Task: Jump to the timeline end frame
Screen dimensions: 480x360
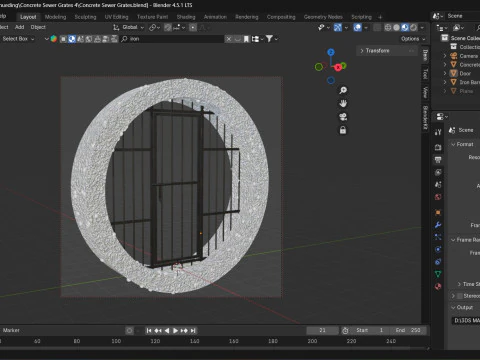Action: tap(193, 331)
